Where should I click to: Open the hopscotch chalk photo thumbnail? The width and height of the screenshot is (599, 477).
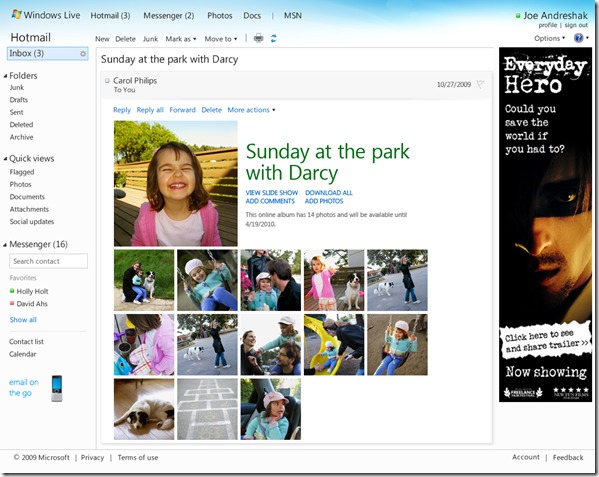pyautogui.click(x=207, y=409)
